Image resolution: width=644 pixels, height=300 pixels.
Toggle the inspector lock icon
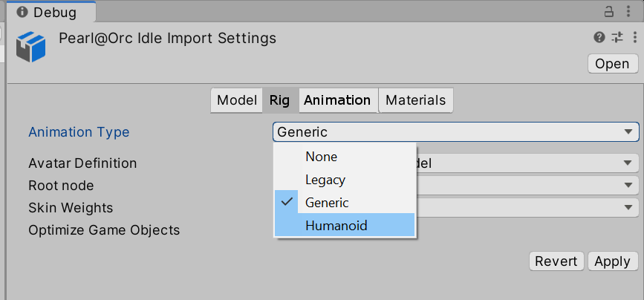coord(608,11)
